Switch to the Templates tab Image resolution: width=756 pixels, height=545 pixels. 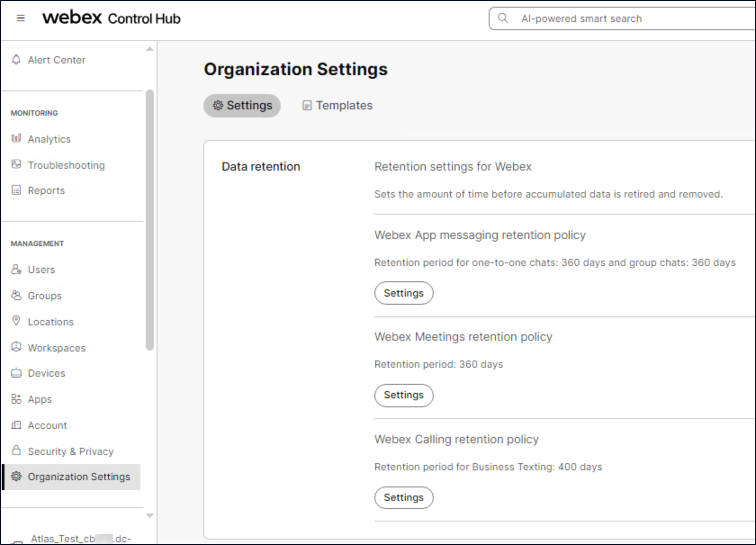(337, 105)
